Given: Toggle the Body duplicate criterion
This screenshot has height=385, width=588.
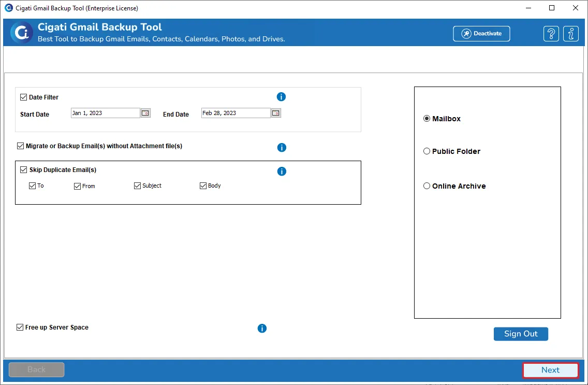Looking at the screenshot, I should point(203,186).
